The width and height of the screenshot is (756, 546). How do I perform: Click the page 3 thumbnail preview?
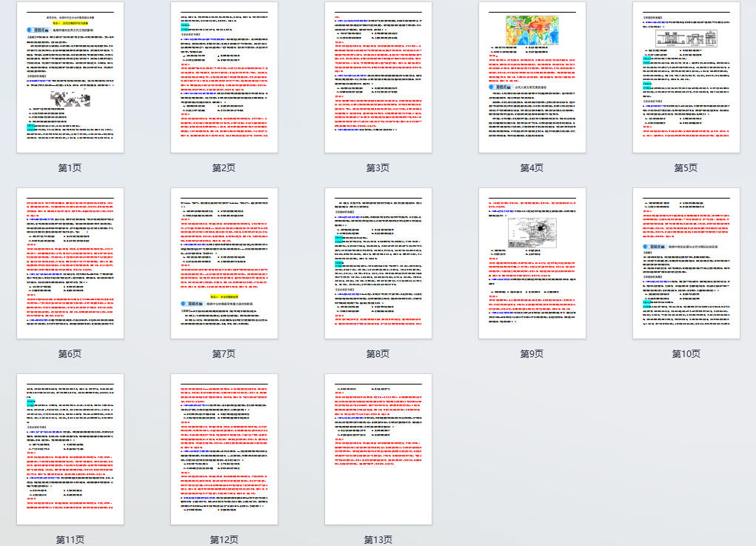pos(378,77)
